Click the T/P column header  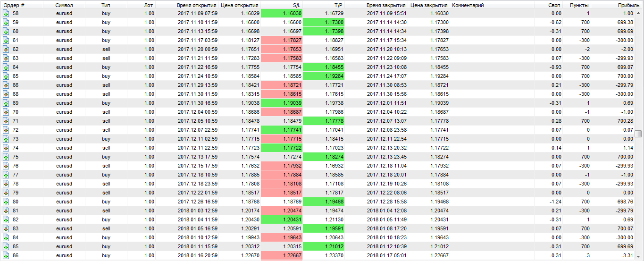[338, 5]
